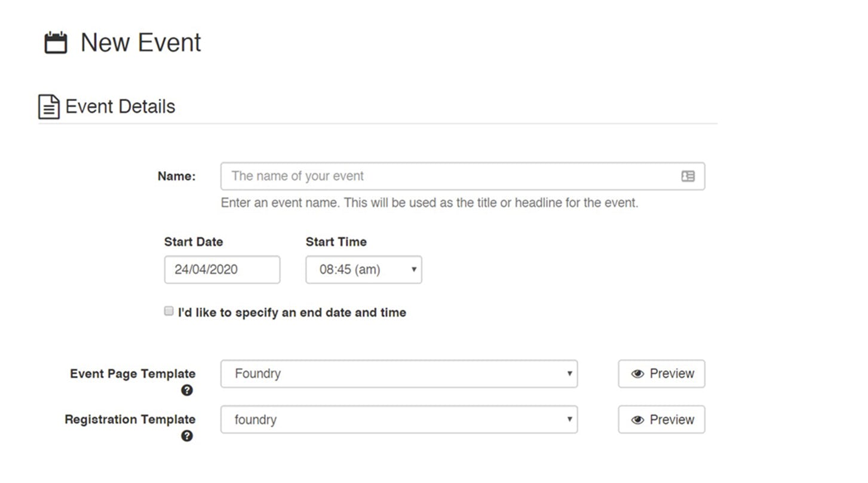This screenshot has height=483, width=868.
Task: Enable the end date and time checkbox
Action: [169, 311]
